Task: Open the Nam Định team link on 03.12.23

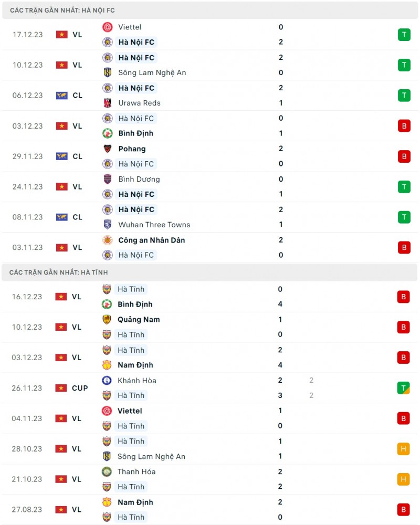Action: [135, 365]
